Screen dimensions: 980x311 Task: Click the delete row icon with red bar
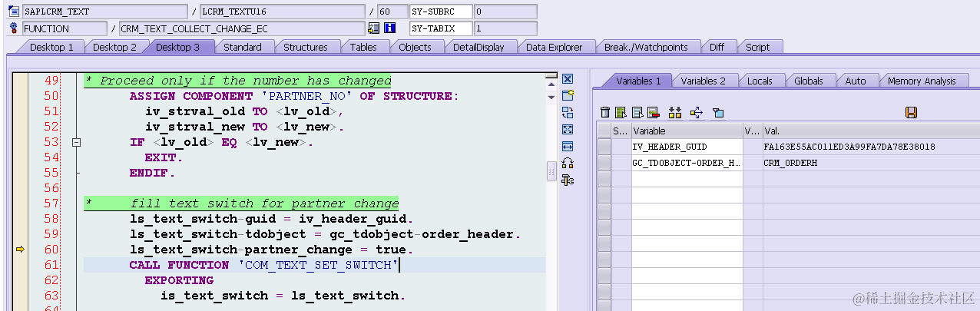pyautogui.click(x=653, y=113)
